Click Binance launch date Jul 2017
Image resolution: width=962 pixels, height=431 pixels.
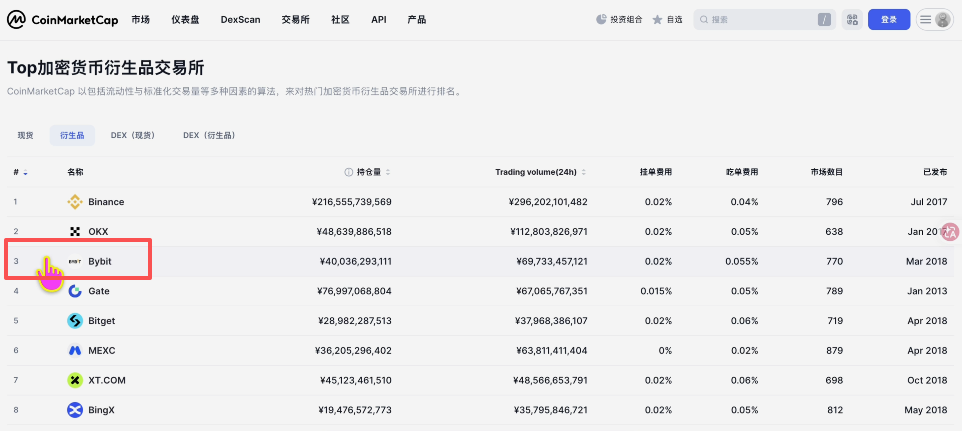tap(929, 202)
